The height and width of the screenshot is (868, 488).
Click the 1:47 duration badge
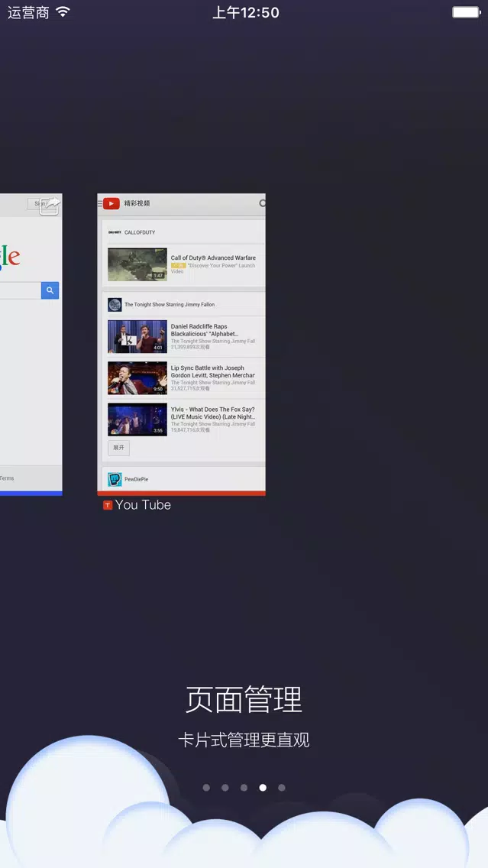click(158, 276)
